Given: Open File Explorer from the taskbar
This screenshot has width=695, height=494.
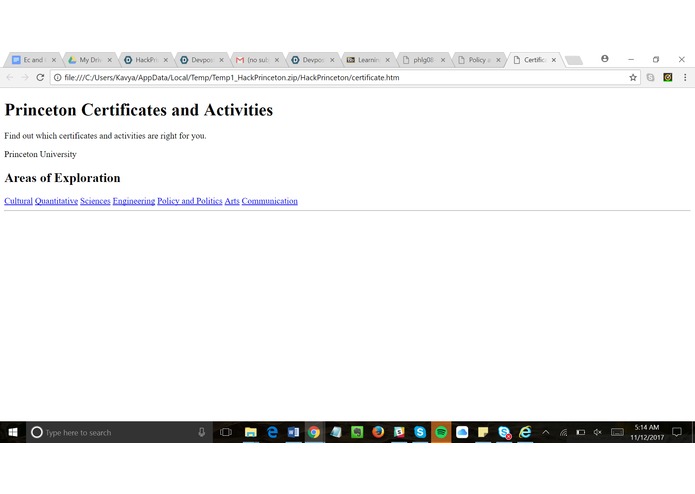Looking at the screenshot, I should pos(251,432).
